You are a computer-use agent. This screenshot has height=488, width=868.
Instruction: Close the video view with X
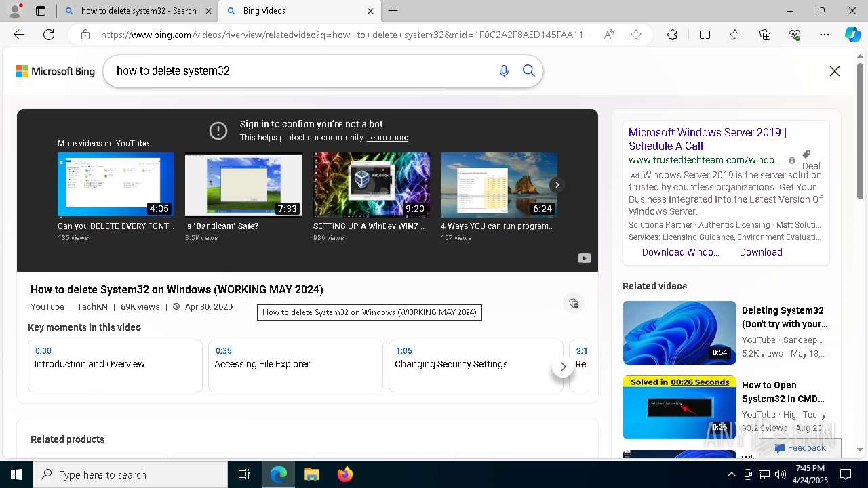[x=835, y=71]
